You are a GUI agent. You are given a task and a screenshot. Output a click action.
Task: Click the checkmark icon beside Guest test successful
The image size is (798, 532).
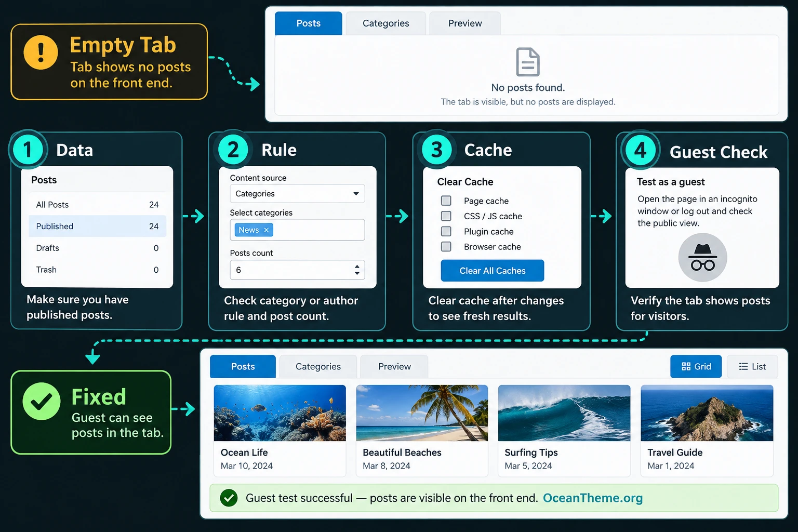229,498
